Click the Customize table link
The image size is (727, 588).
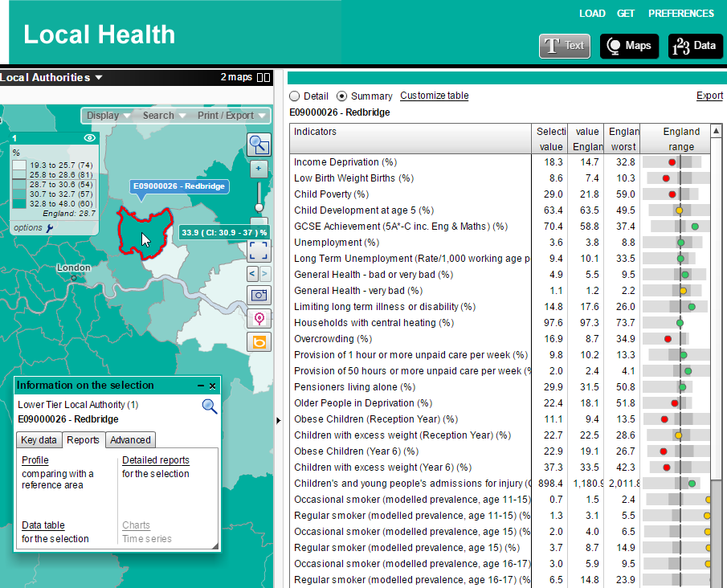(435, 96)
